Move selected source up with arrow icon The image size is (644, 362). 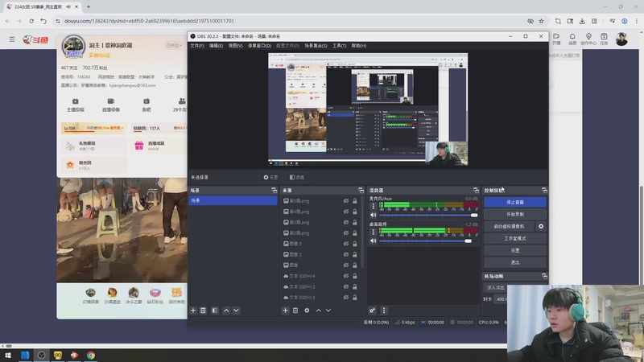click(318, 310)
